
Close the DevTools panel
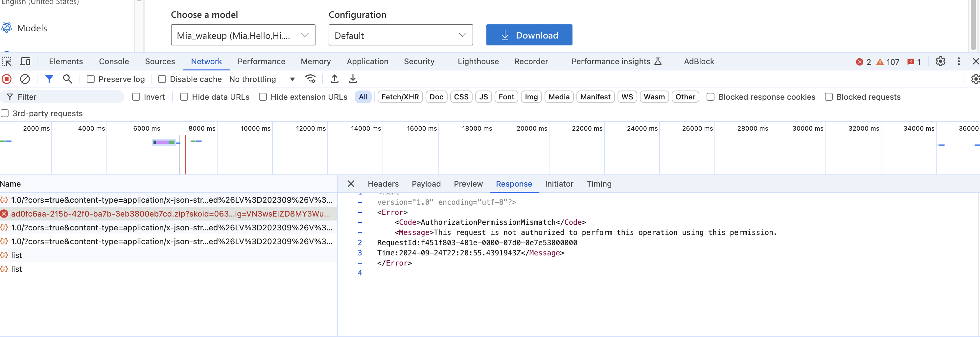pos(976,61)
